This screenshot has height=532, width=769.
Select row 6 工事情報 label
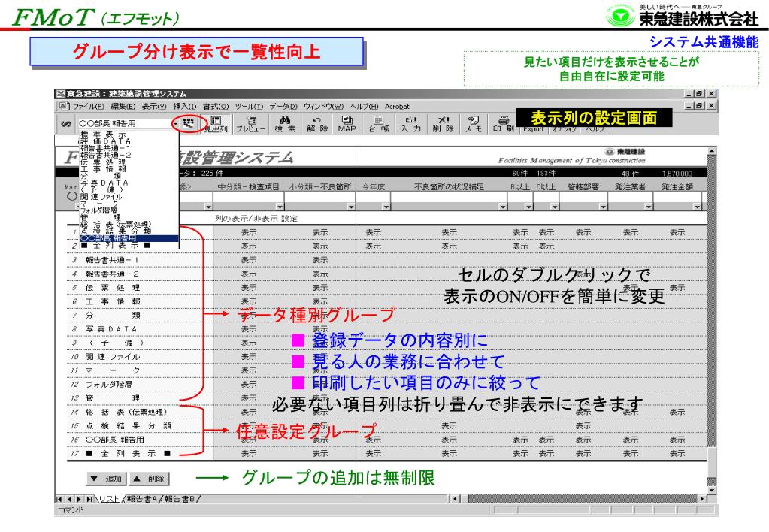point(112,301)
